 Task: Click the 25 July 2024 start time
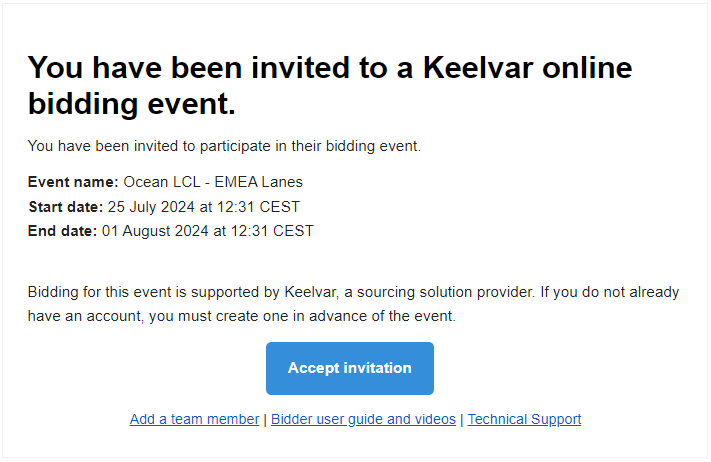click(x=204, y=207)
